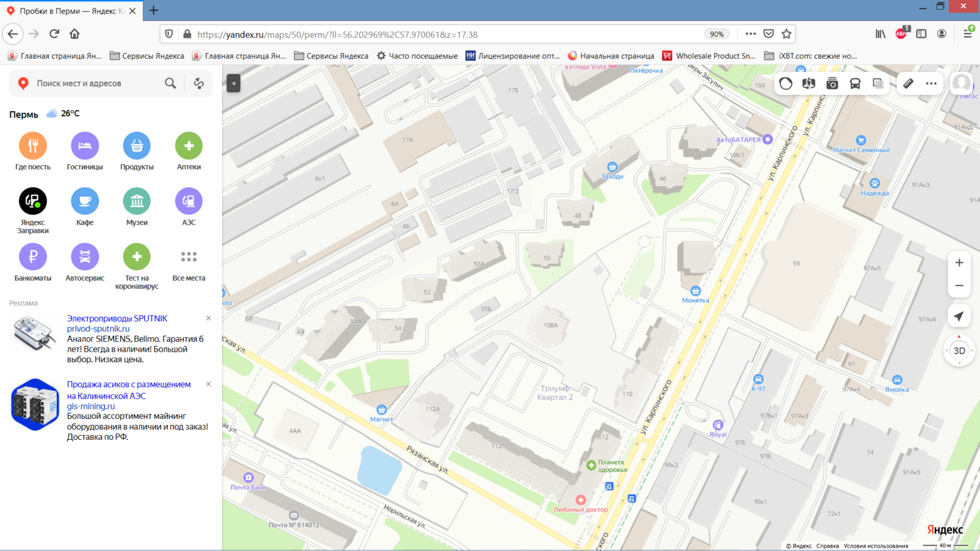Zoom in with the plus button

pos(959,263)
